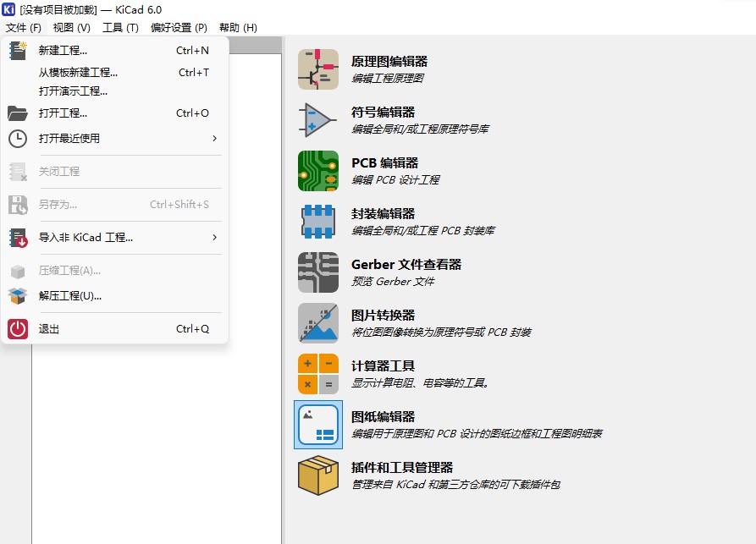
Task: Click the 显示计算电阻、电容等的工具 description
Action: 420,383
